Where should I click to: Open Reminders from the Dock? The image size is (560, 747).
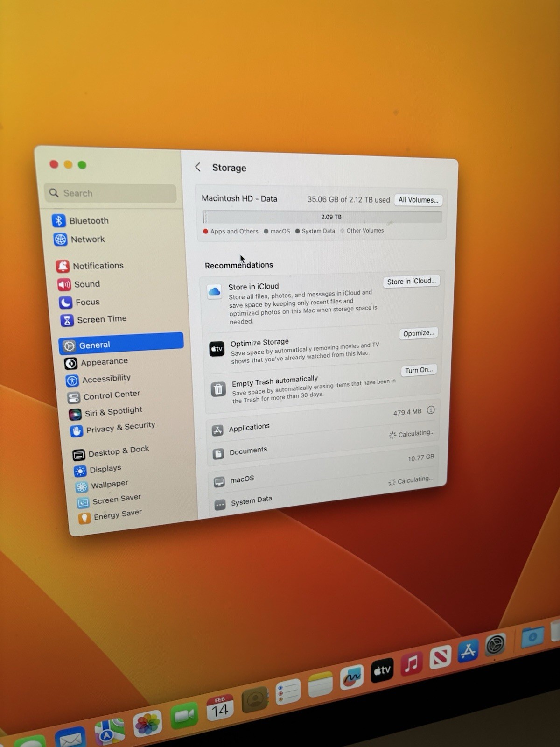(287, 691)
